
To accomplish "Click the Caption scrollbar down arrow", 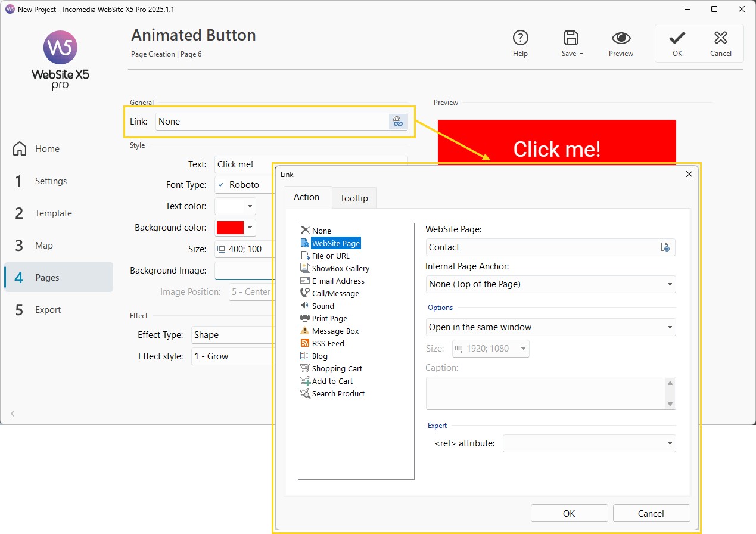I will (670, 403).
